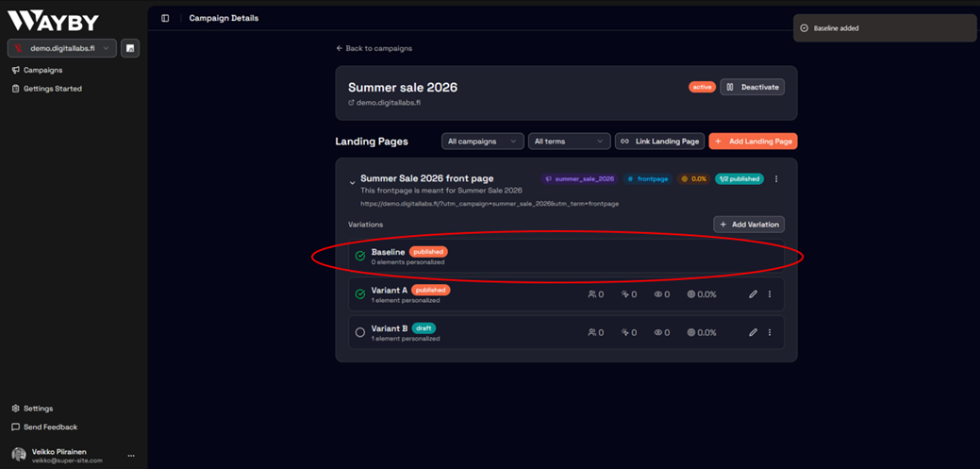Screen dimensions: 980x469
Task: Open Gettings Started in the sidebar
Action: (x=47, y=89)
